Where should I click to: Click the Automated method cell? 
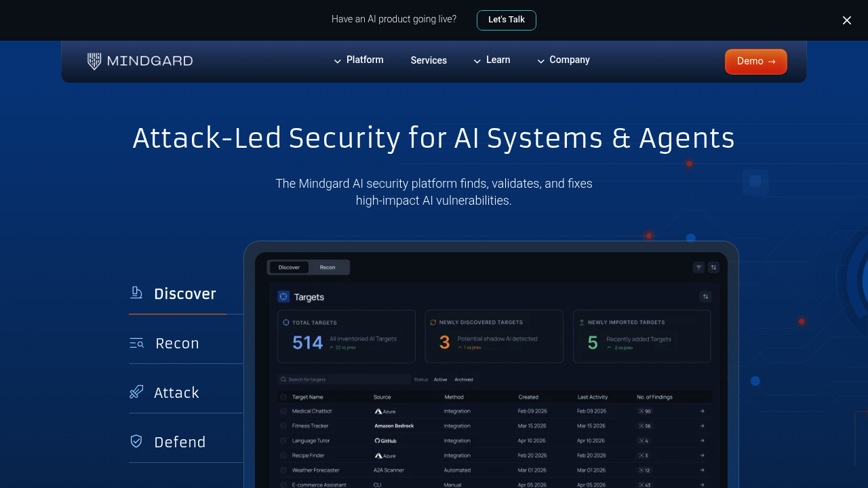pos(457,470)
